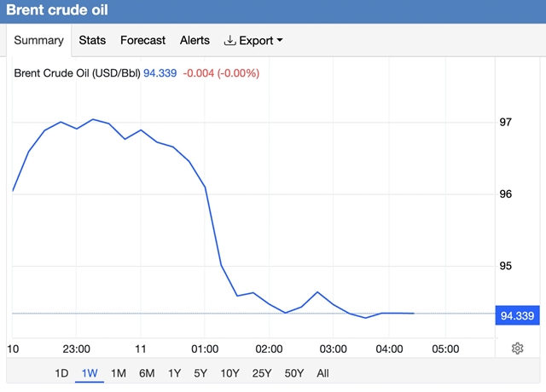Go to the Forecast tab

click(x=142, y=40)
